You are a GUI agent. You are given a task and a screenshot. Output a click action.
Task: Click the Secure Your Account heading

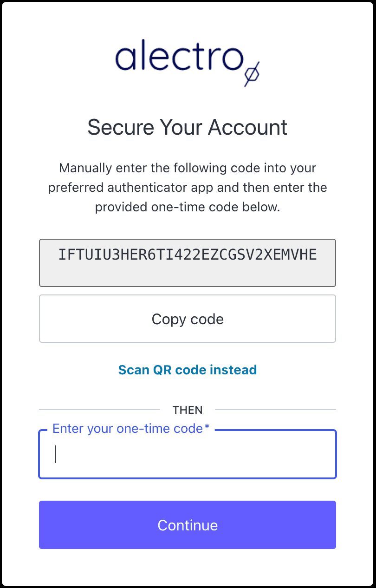point(188,127)
